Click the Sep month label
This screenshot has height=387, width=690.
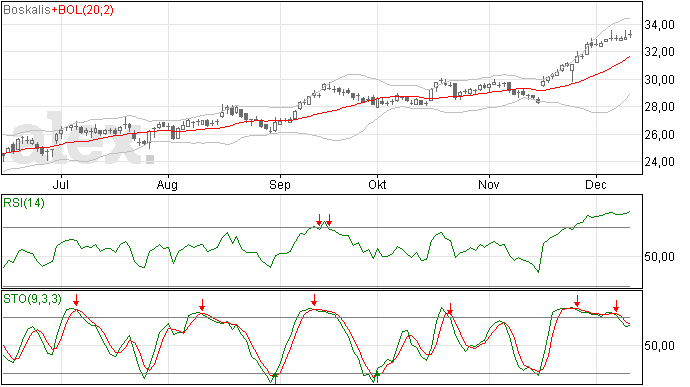280,185
